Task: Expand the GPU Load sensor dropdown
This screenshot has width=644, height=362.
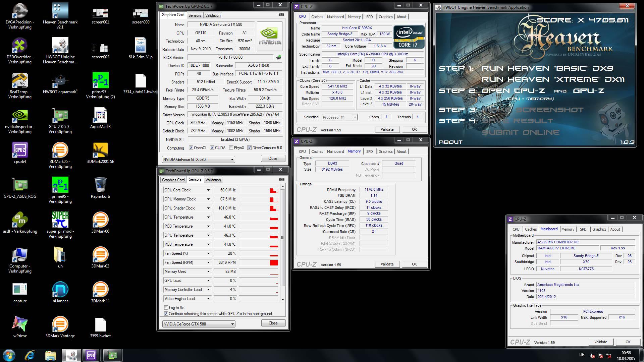Action: [x=208, y=281]
